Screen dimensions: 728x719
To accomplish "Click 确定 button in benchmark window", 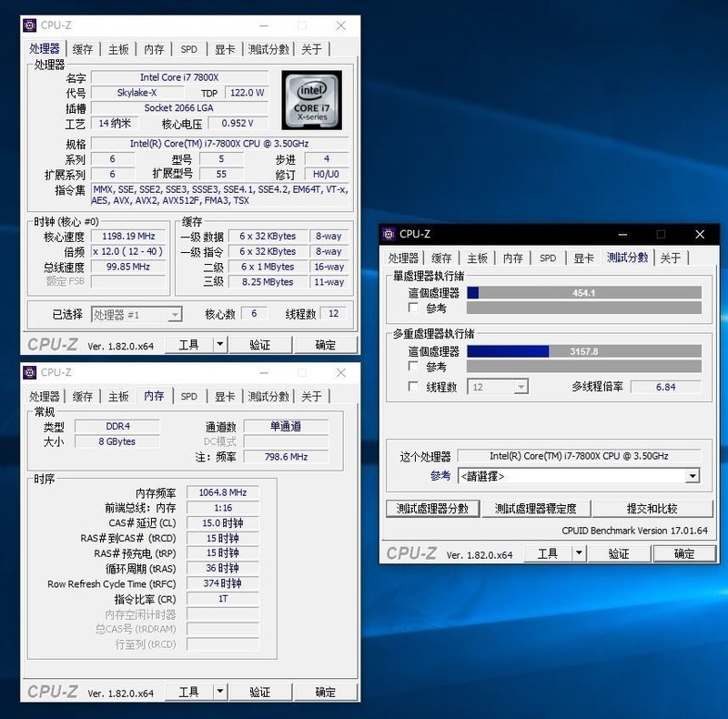I will click(x=684, y=553).
